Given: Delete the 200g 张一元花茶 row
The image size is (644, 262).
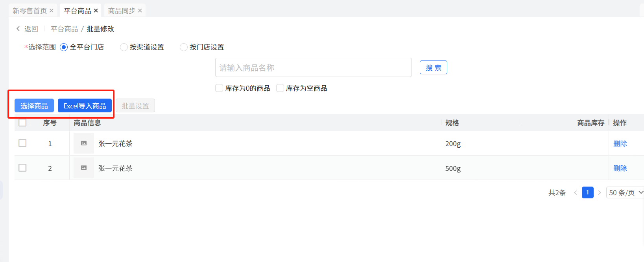Looking at the screenshot, I should click(620, 143).
